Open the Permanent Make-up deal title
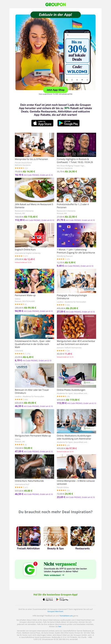 25,295
